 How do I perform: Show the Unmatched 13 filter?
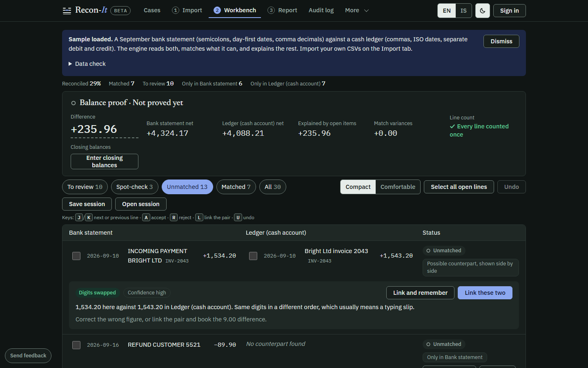point(187,187)
